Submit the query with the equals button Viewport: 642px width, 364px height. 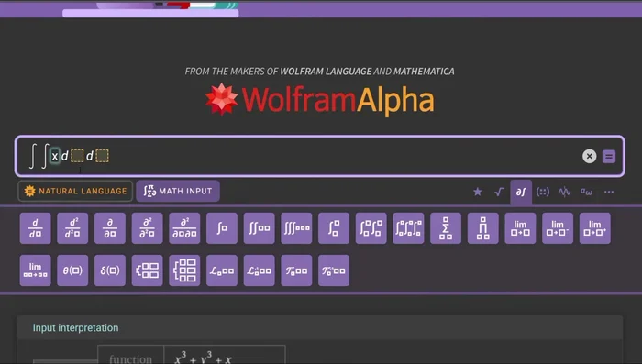[x=609, y=157]
